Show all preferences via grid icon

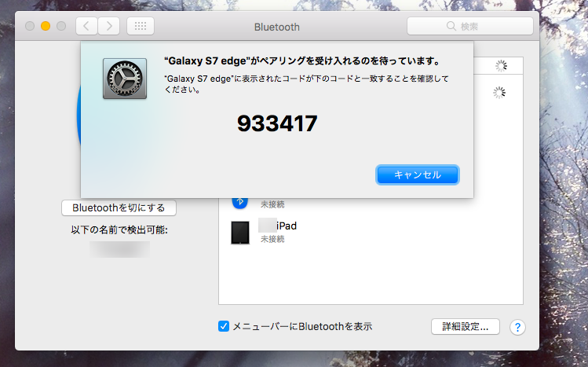coord(140,26)
